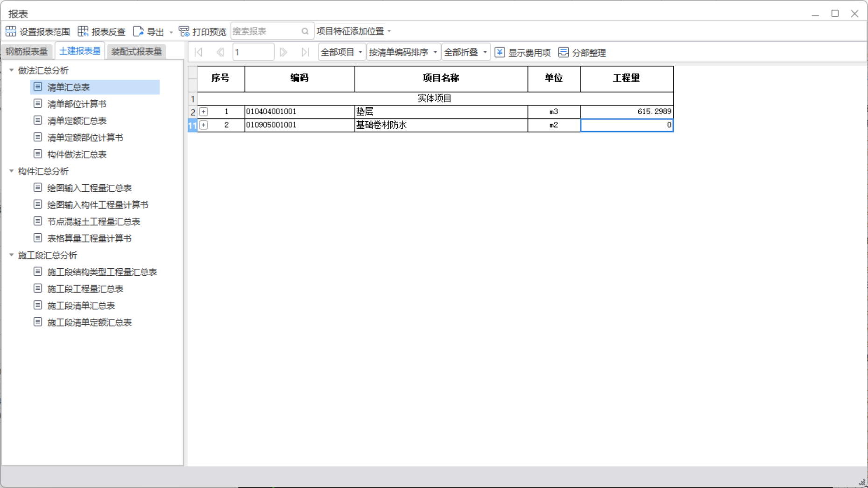Click the 基础卷材防水 name cell
868x488 pixels.
[x=441, y=125]
